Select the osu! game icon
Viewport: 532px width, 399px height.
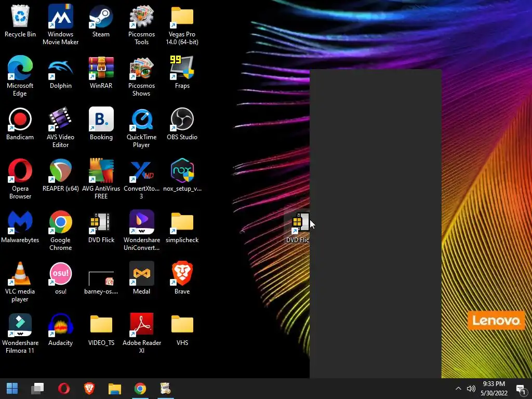60,278
